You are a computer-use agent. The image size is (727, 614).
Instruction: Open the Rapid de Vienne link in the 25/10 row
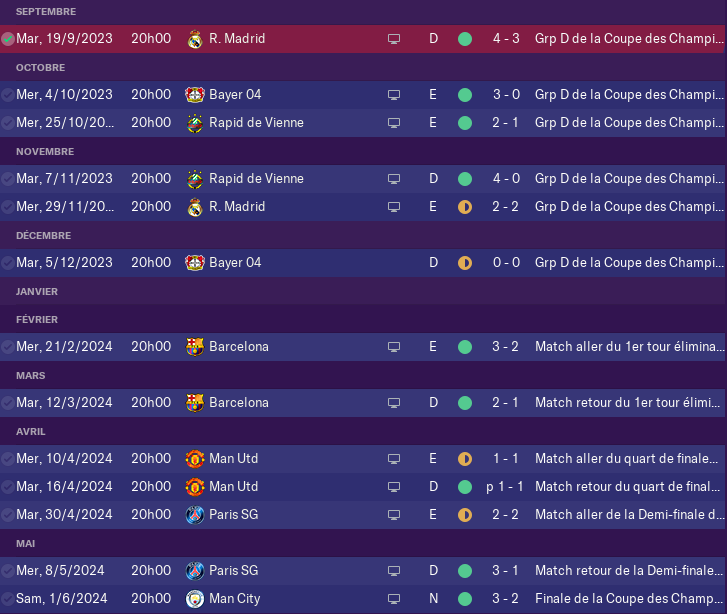(x=256, y=123)
